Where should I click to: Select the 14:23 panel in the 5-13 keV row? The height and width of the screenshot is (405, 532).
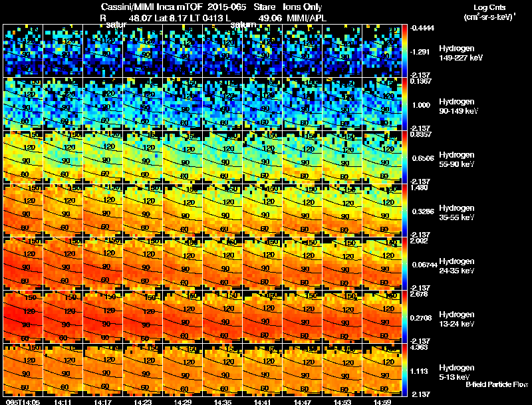pos(143,370)
